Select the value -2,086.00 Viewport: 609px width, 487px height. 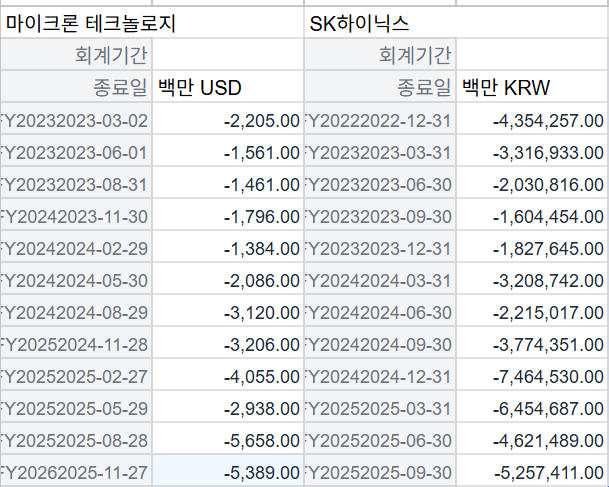[x=228, y=279]
